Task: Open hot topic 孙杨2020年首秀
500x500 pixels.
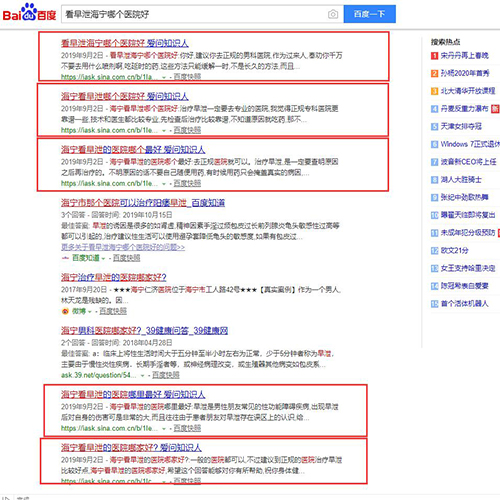Action: click(465, 73)
